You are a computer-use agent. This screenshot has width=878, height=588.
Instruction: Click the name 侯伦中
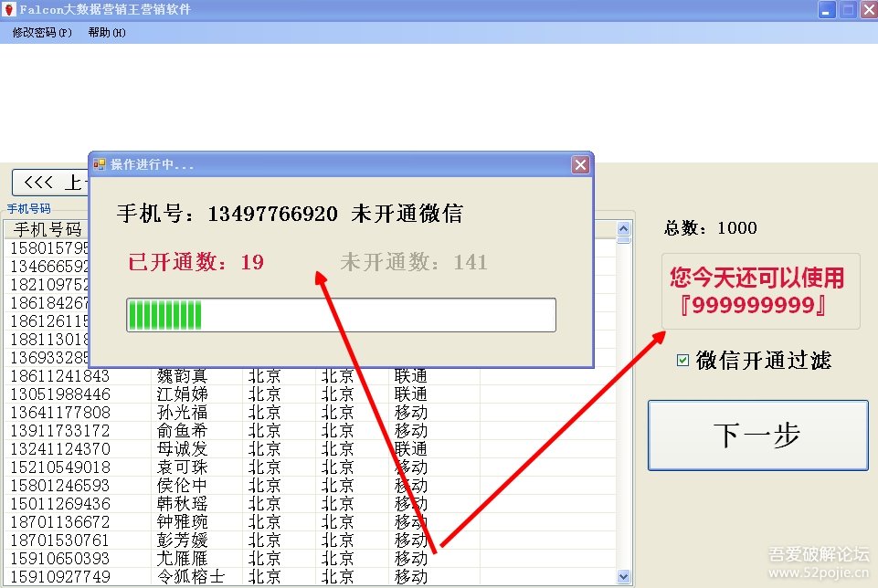point(182,485)
